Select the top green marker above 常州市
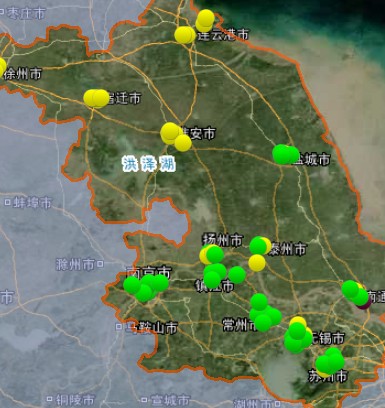Image resolution: width=385 pixels, height=408 pixels. point(259,302)
